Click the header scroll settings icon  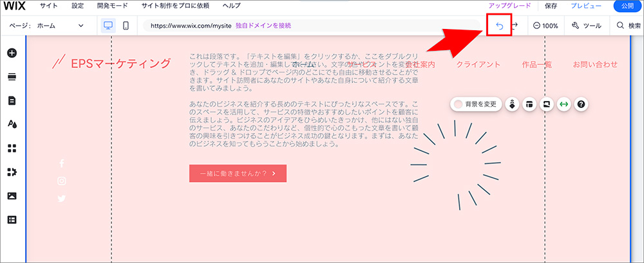point(547,104)
